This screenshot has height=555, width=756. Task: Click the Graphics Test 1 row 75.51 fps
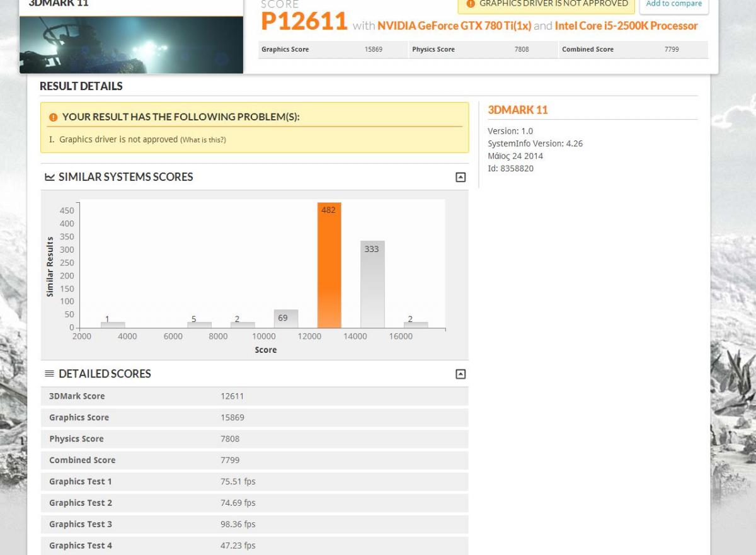click(255, 482)
